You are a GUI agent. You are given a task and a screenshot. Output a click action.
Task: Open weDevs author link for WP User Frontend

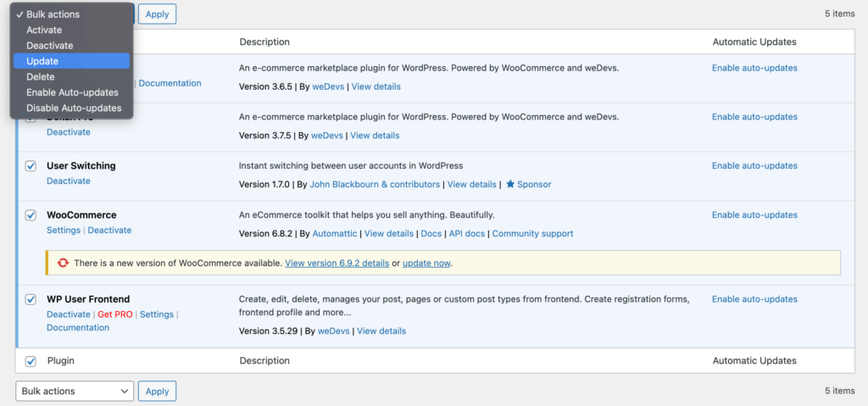tap(333, 331)
